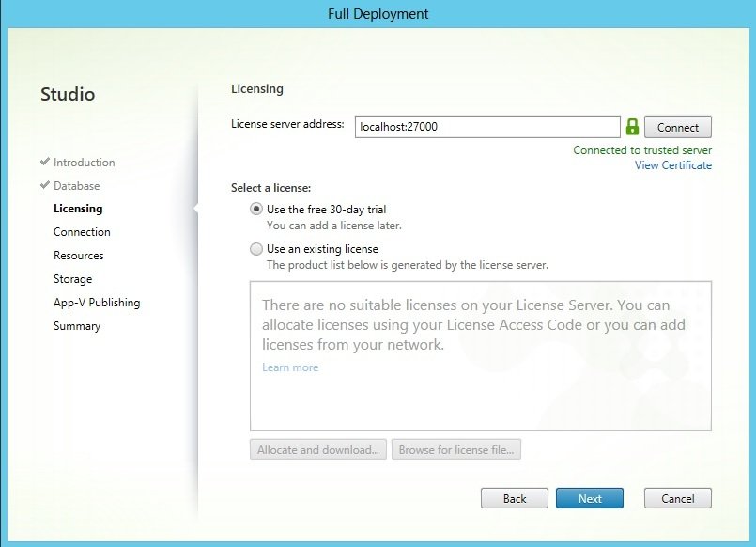The width and height of the screenshot is (756, 547).
Task: Click the green trusted server padlock icon
Action: tap(632, 127)
